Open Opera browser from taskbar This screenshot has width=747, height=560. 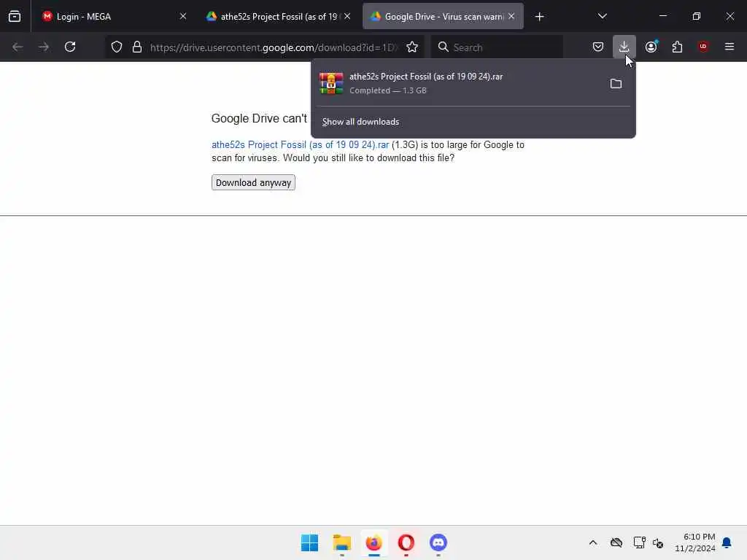pyautogui.click(x=406, y=542)
